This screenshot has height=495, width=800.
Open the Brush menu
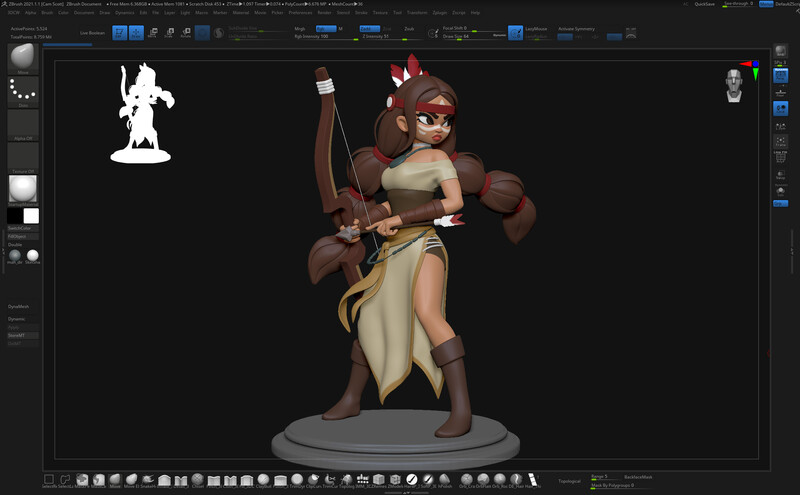(47, 12)
